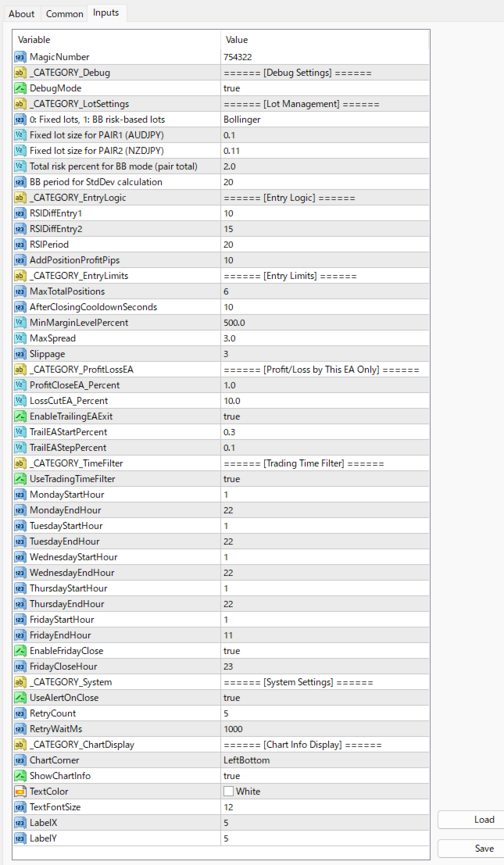Click the integer icon beside LabelY
Image resolution: width=504 pixels, height=865 pixels.
click(20, 838)
